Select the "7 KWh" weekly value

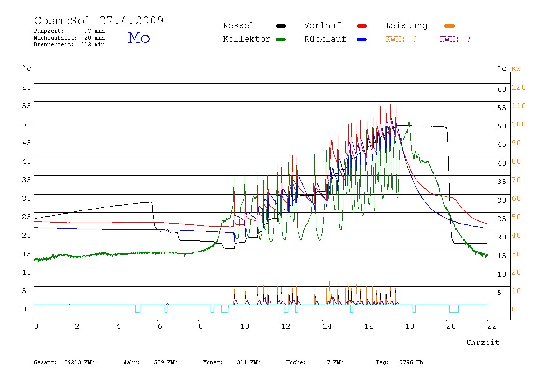(x=335, y=362)
